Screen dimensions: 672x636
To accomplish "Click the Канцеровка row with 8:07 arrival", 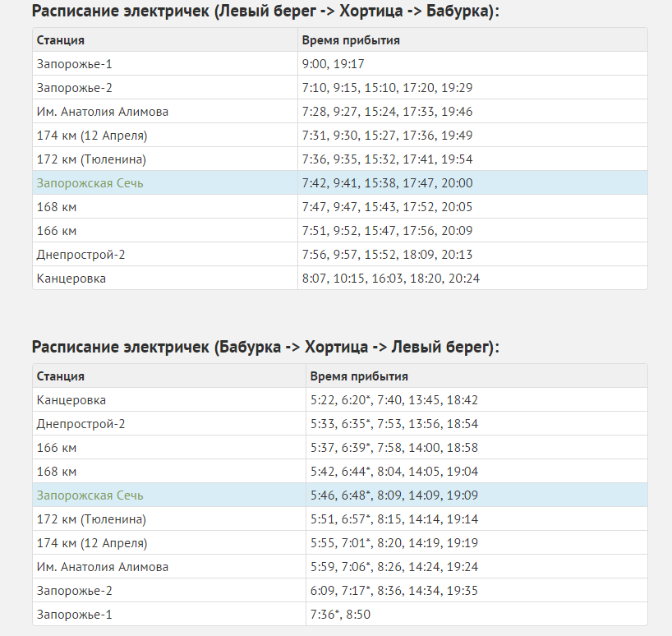I will click(340, 278).
